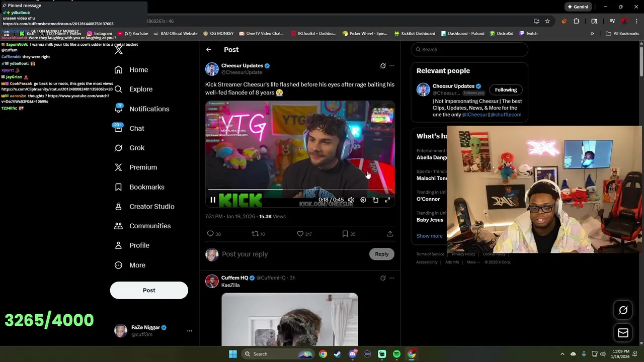The height and width of the screenshot is (362, 644).
Task: Seek on the video progress bar
Action: click(x=300, y=191)
